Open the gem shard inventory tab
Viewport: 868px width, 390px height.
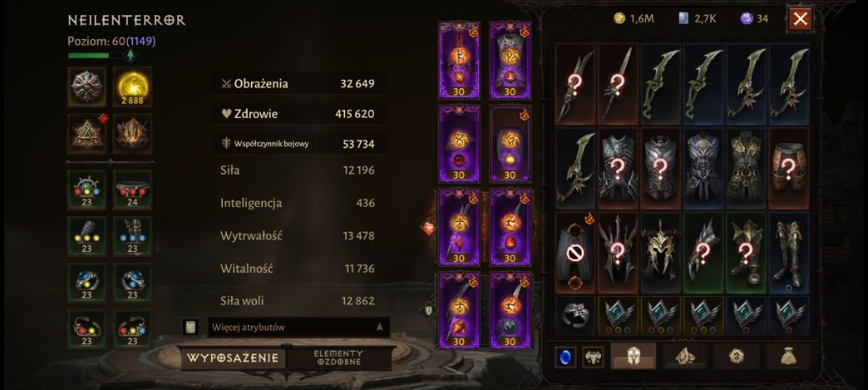pos(685,356)
